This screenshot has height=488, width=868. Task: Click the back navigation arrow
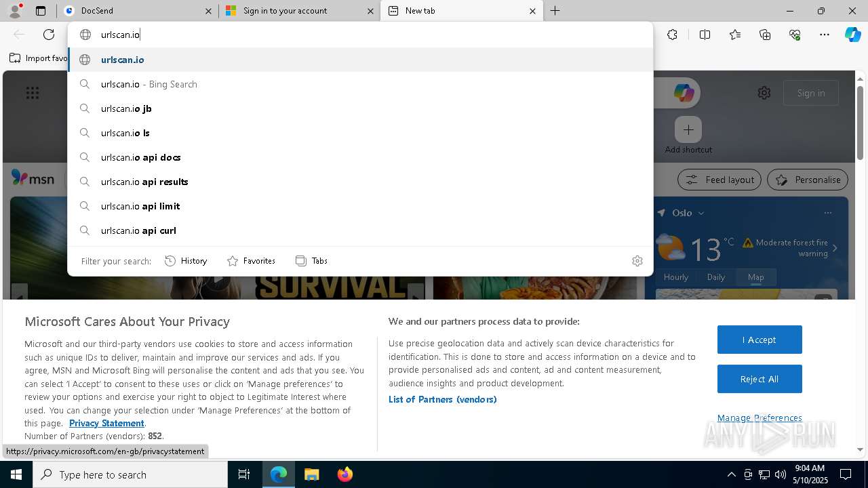tap(19, 35)
